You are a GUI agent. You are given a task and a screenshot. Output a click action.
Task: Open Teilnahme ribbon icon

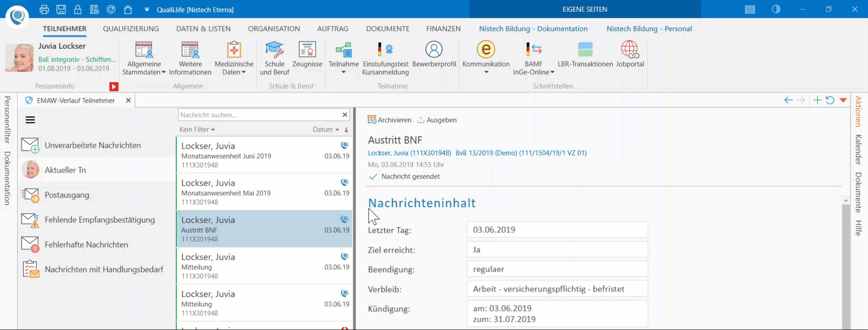[343, 58]
